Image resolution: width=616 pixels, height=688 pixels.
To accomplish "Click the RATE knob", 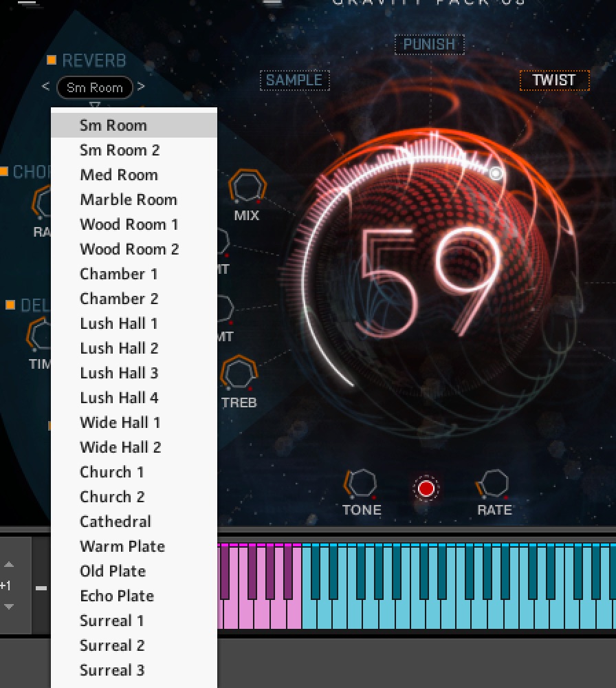I will (494, 484).
